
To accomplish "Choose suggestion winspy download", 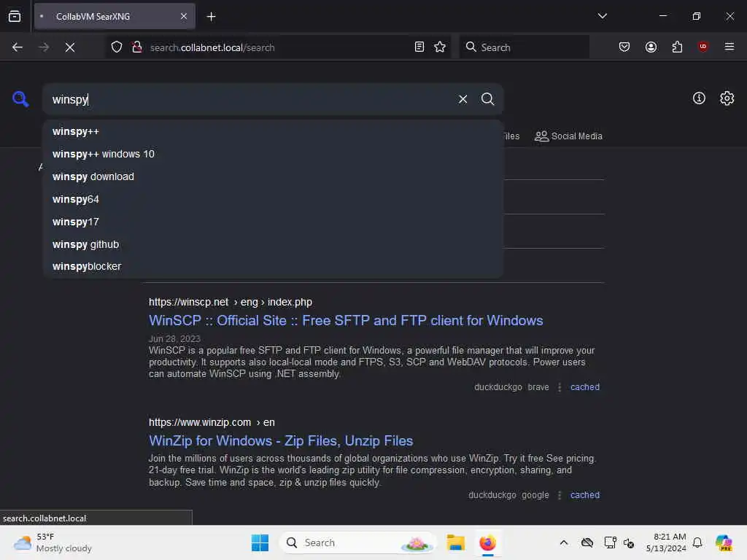I will (273, 176).
